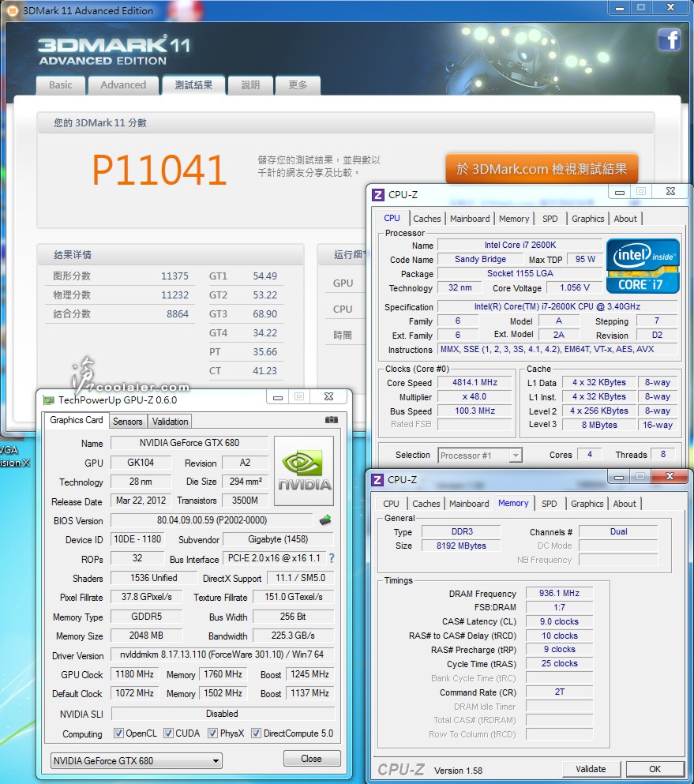Click the Validate button in CPU-Z

591,769
